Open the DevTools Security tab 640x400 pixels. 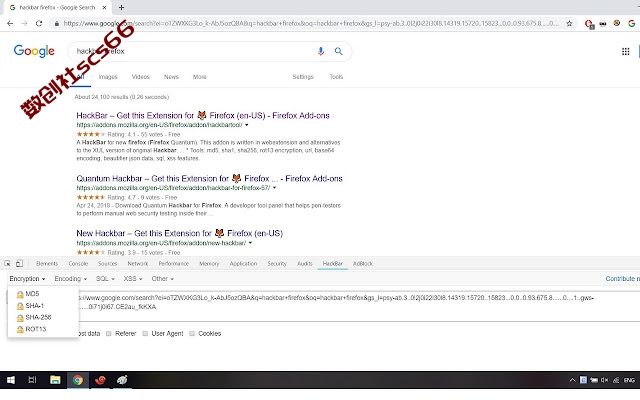(277, 264)
